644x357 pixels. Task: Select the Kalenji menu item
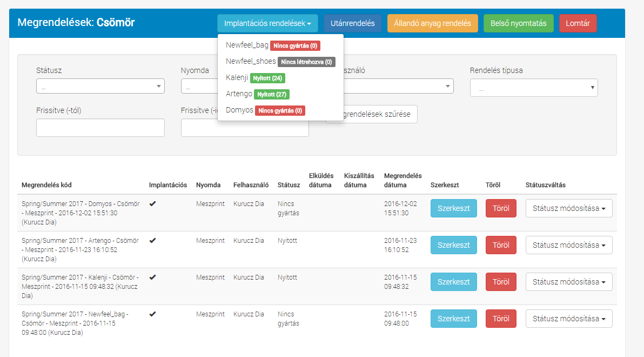pyautogui.click(x=237, y=78)
